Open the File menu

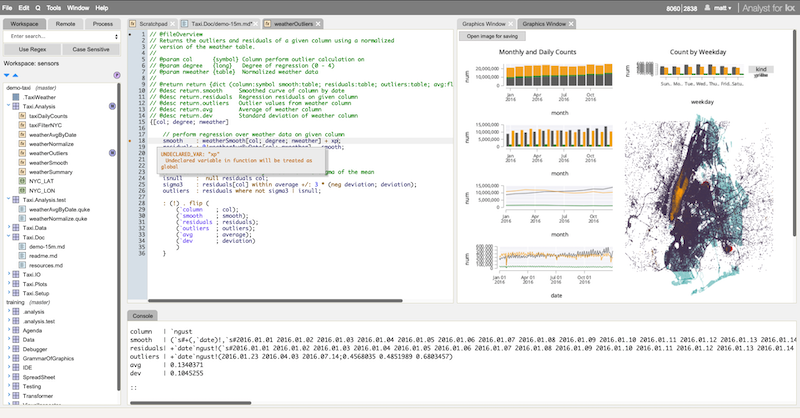(x=7, y=8)
